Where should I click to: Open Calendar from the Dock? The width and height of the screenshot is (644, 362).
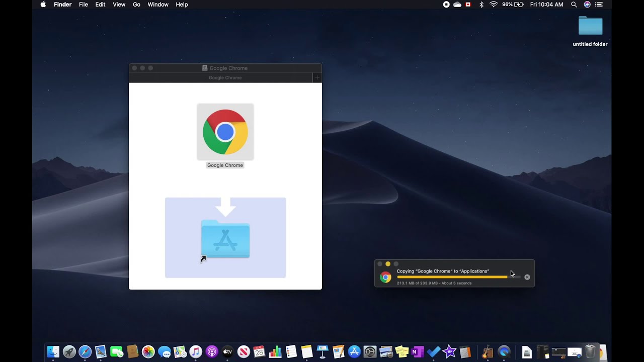(x=259, y=352)
